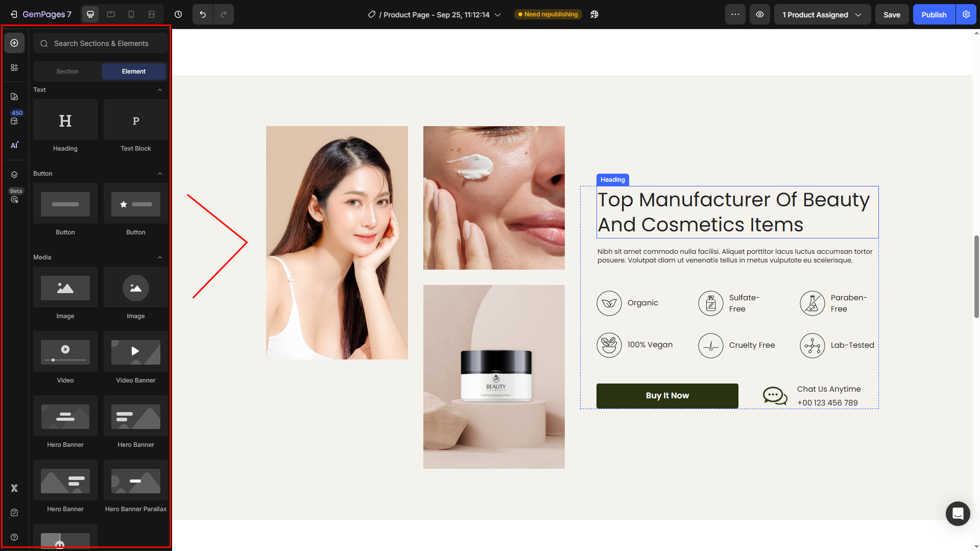Open the Beta globe feature in sidebar
The height and width of the screenshot is (551, 980).
point(14,199)
